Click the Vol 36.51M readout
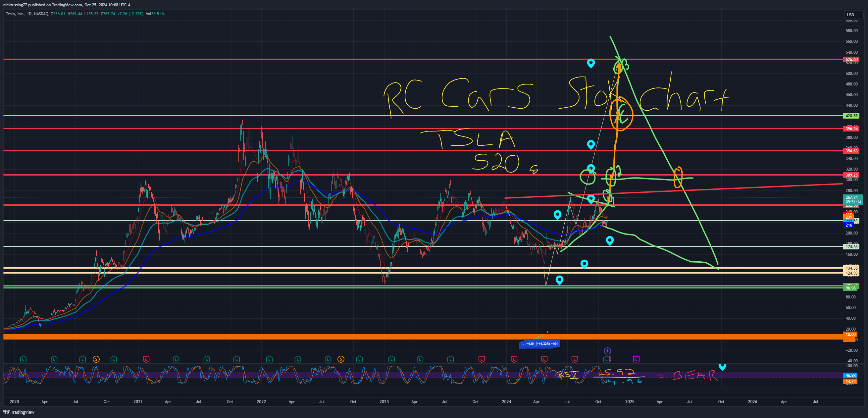Screen dimensions: 868x418 coord(155,14)
